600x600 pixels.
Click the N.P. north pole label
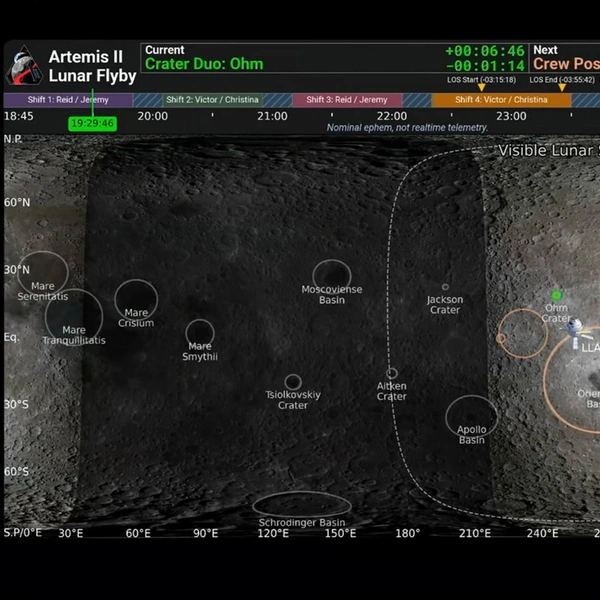(13, 139)
